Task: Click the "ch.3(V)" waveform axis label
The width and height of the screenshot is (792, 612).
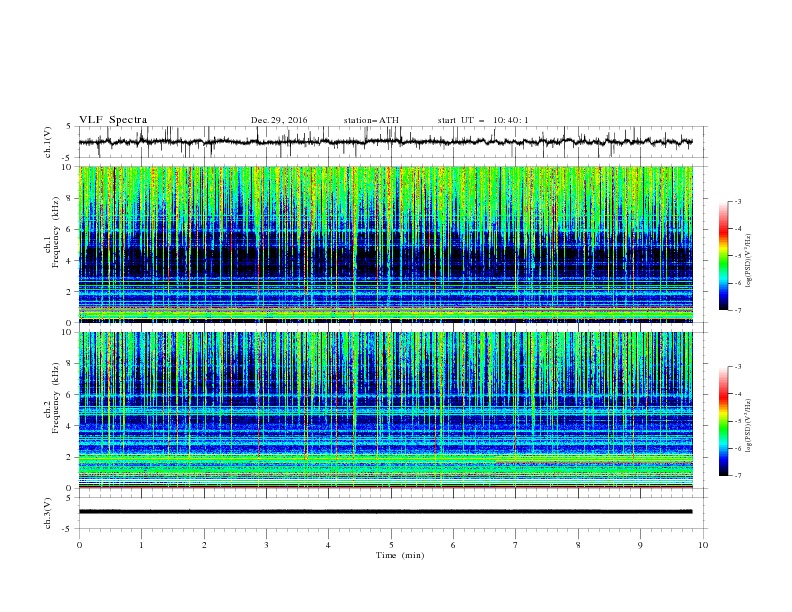Action: pyautogui.click(x=48, y=513)
